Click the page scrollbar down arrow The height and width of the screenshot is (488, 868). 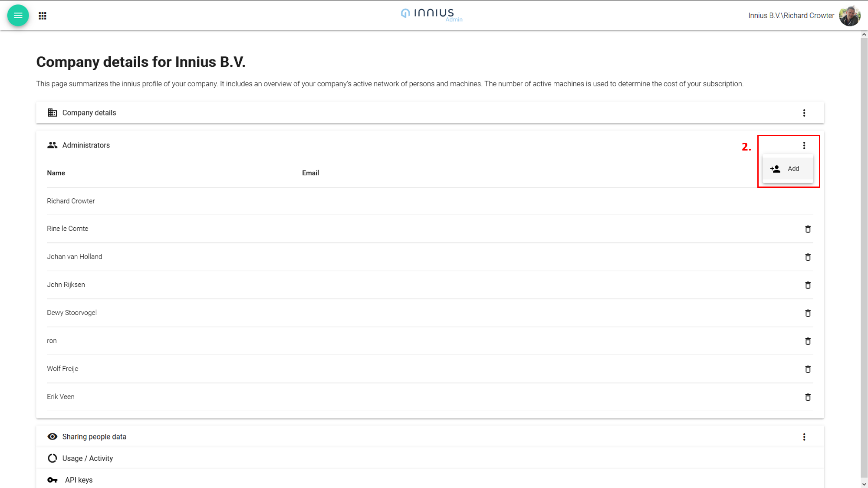tap(864, 484)
